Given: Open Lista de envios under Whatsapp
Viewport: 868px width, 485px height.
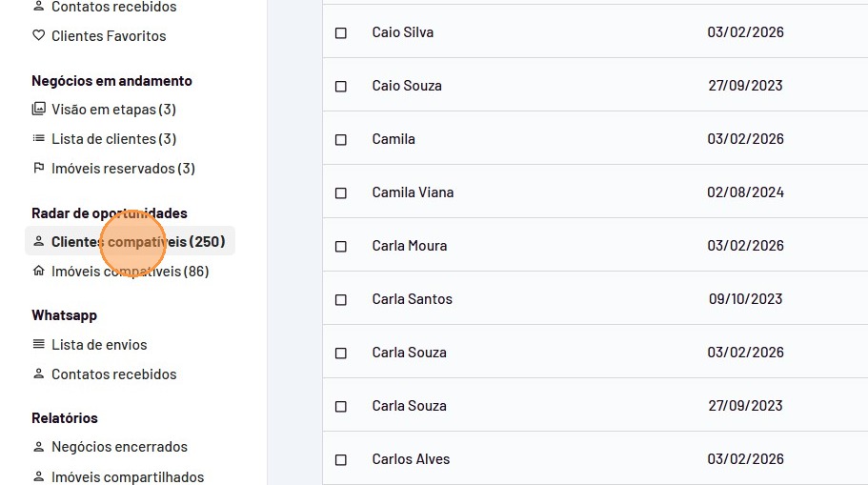Looking at the screenshot, I should pyautogui.click(x=99, y=345).
